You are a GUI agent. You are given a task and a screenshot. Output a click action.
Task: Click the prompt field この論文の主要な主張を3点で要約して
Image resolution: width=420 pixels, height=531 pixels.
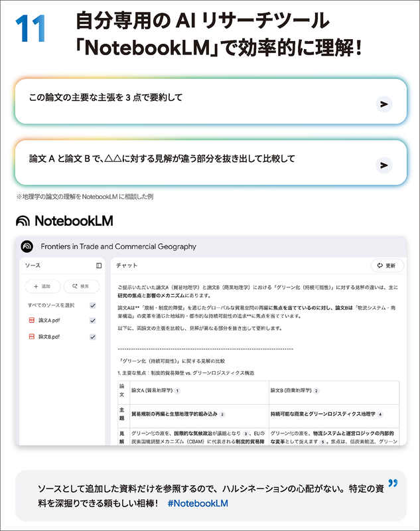[211, 102]
